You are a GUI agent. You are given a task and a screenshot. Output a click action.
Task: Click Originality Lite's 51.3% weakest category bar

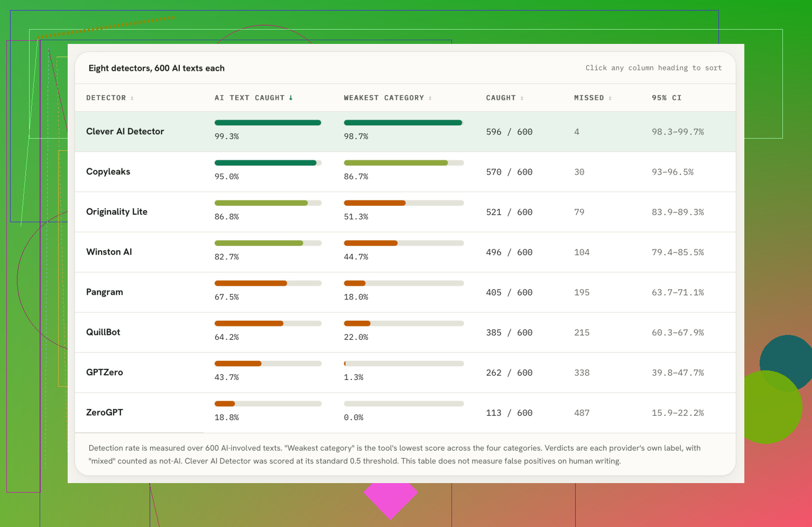pos(404,203)
